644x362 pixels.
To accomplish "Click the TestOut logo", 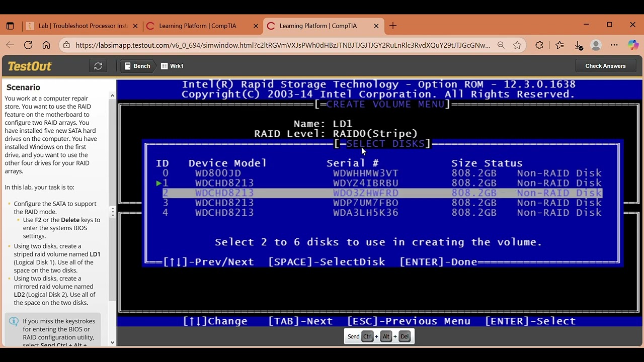I will tap(30, 66).
